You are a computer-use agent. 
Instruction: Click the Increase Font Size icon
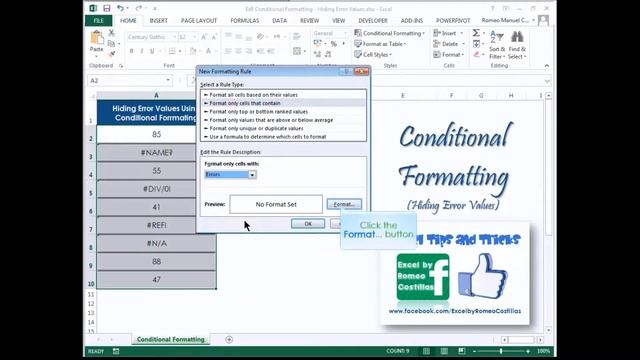(204, 37)
